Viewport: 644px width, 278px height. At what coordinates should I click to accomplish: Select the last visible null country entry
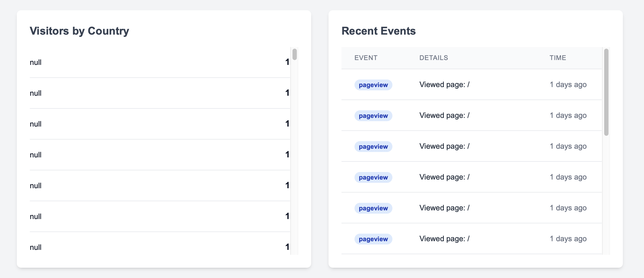click(35, 247)
